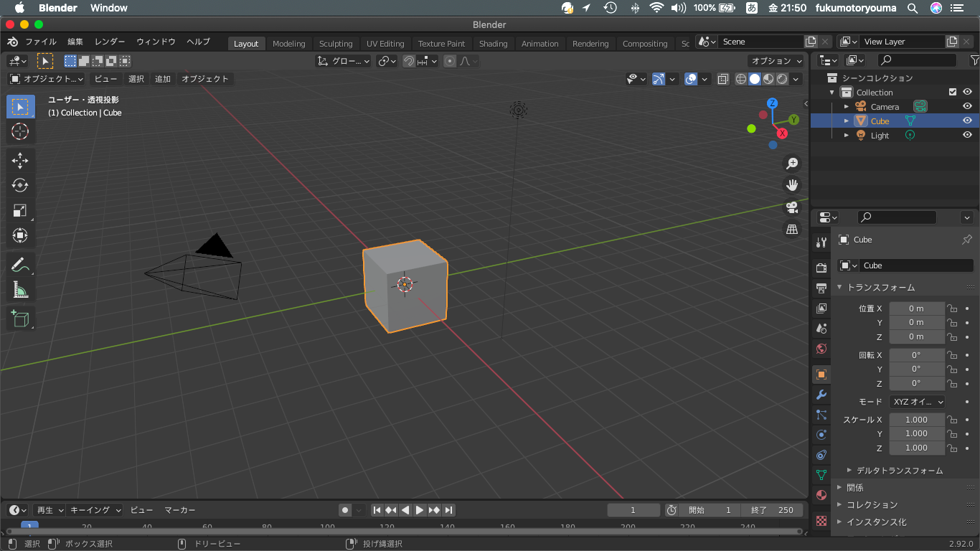980x551 pixels.
Task: Select the Measure tool
Action: (20, 290)
